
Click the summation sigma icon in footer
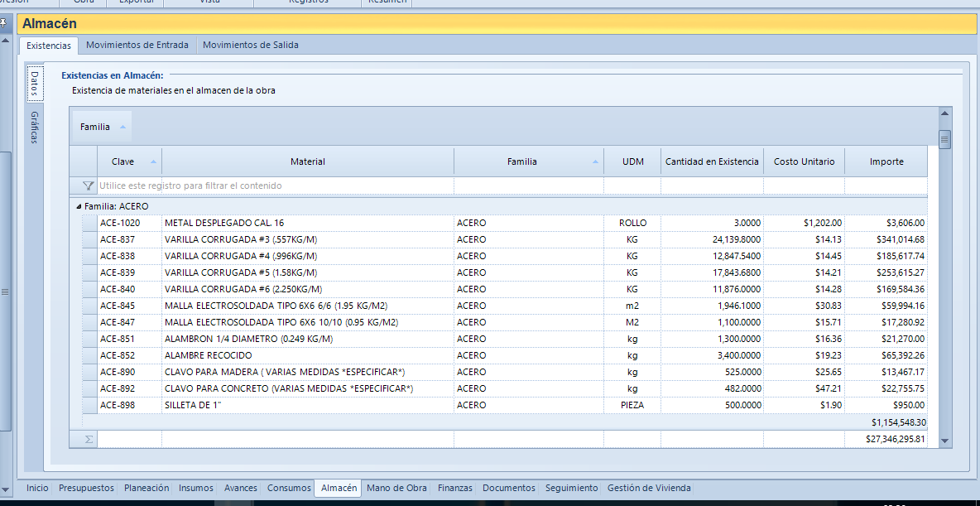click(89, 439)
